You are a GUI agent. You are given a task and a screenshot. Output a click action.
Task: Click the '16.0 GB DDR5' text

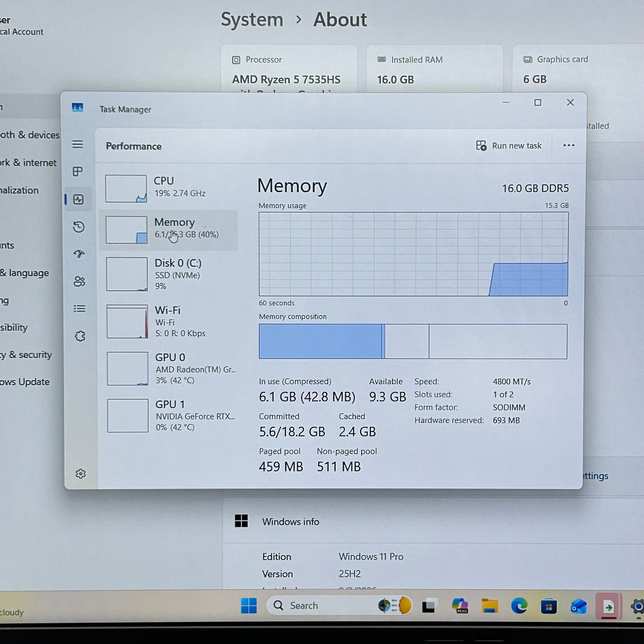click(535, 188)
